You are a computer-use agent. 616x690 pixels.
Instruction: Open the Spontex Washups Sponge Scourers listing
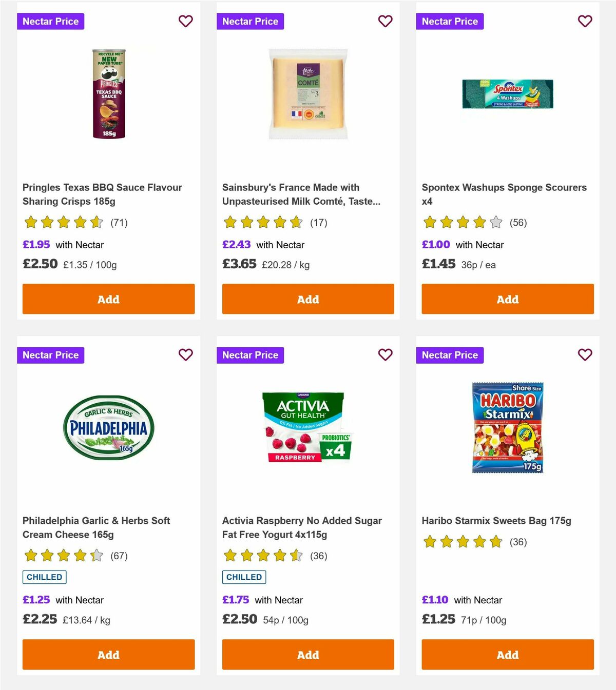504,194
